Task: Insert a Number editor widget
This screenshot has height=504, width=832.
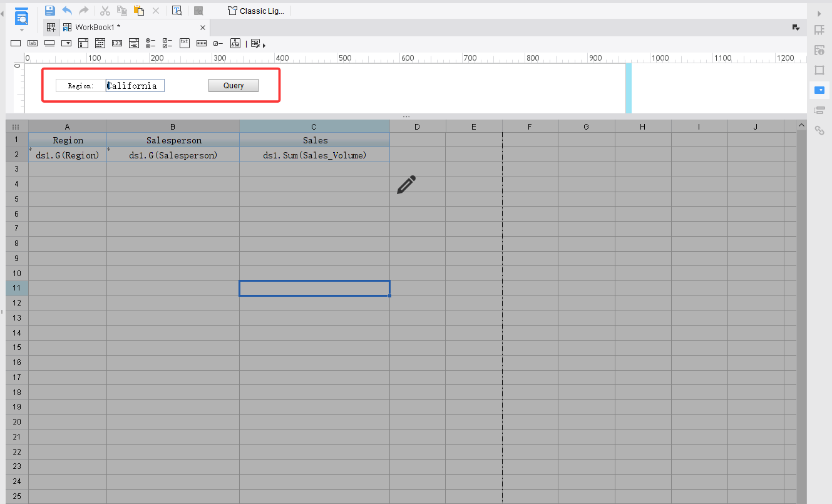Action: click(117, 43)
